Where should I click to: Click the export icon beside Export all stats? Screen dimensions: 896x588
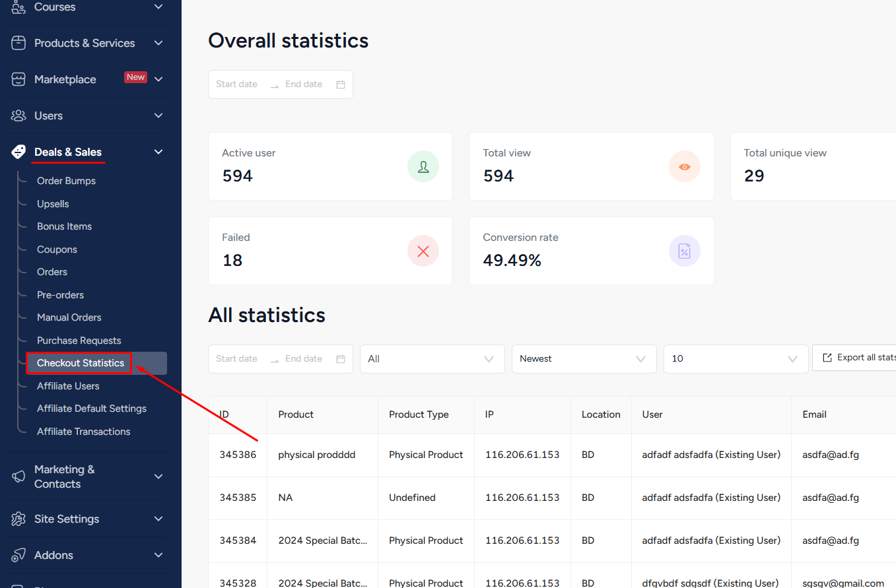[827, 358]
